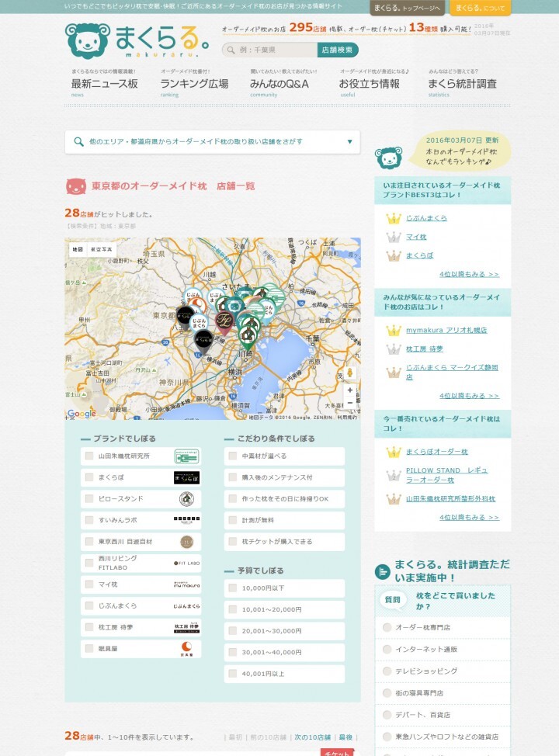
Task: Click the 東京西川 brown round logo
Action: tap(186, 542)
